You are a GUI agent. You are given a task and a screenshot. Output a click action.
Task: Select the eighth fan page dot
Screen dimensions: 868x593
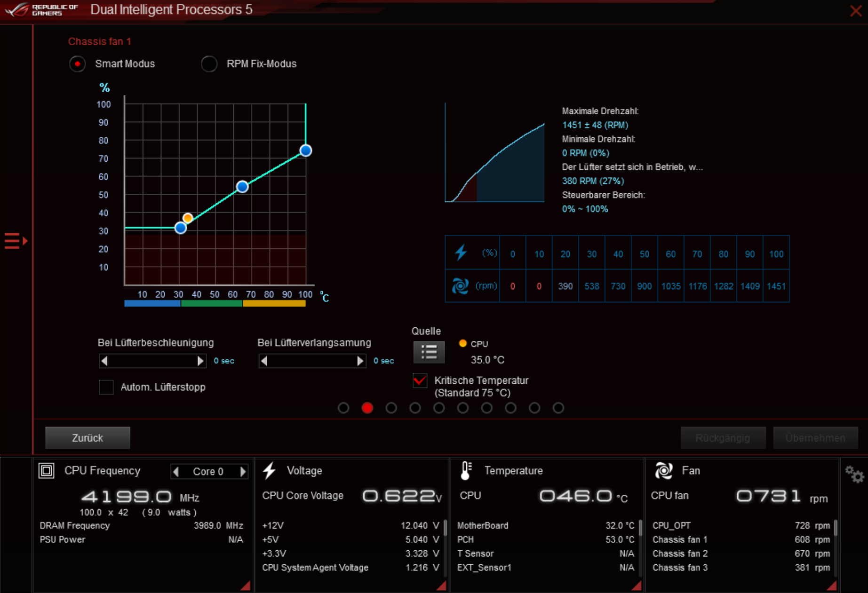coord(510,408)
